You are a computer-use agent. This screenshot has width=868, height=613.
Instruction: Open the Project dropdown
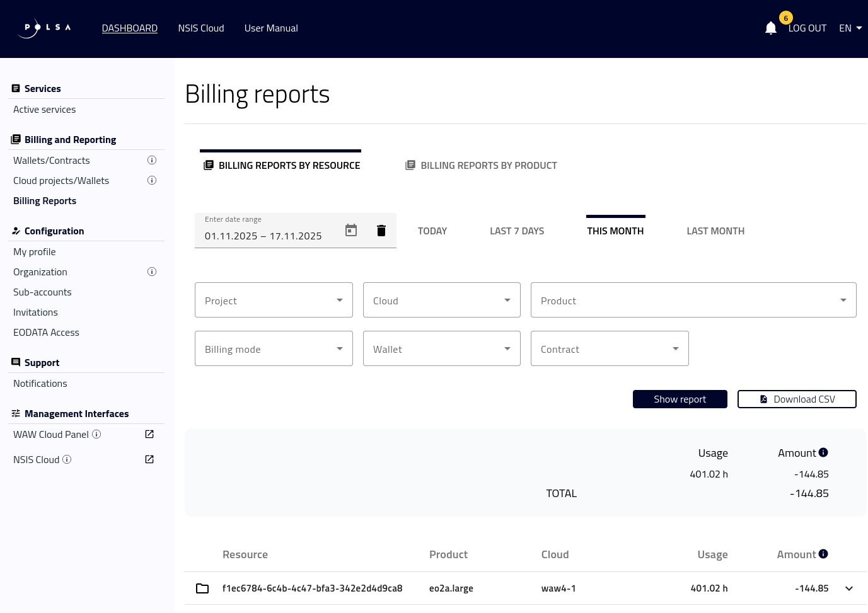coord(274,301)
